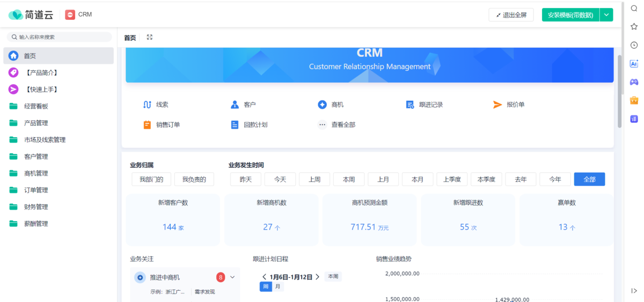Click the 客户 person icon
Viewport: 644px width, 302px height.
tap(235, 105)
